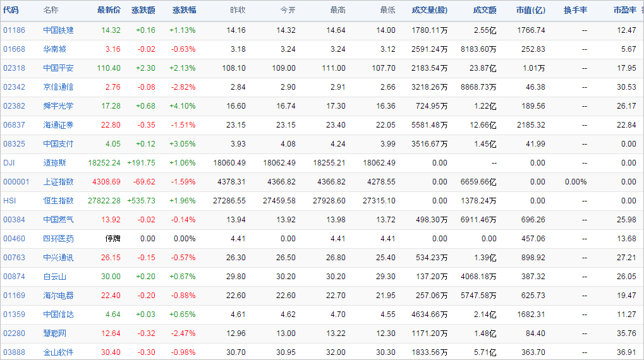Sort by 最新价 column header

click(x=109, y=10)
